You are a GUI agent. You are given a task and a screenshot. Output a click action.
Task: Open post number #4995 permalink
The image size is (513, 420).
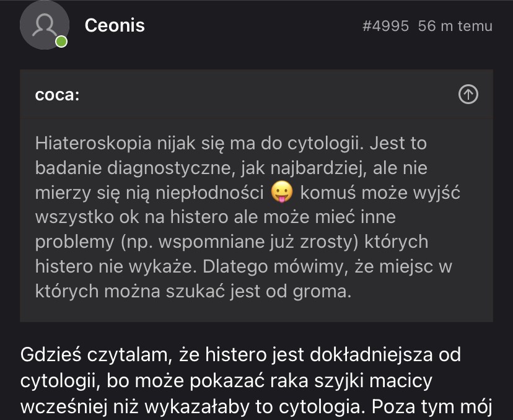(385, 26)
